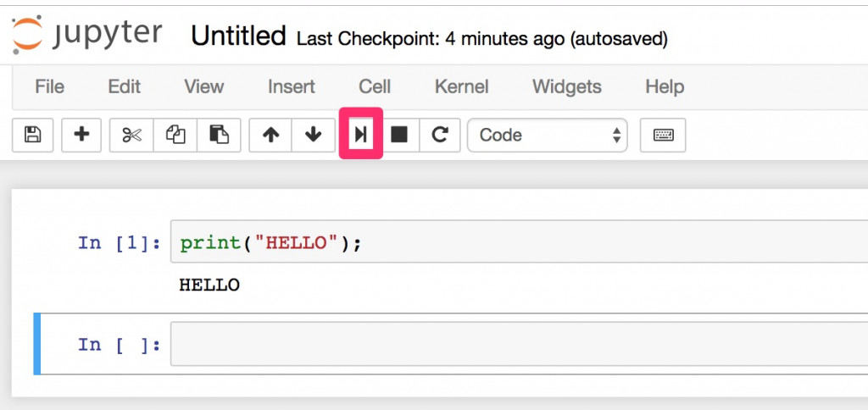Insert a cell below with plus icon
This screenshot has height=410, width=868.
(82, 135)
